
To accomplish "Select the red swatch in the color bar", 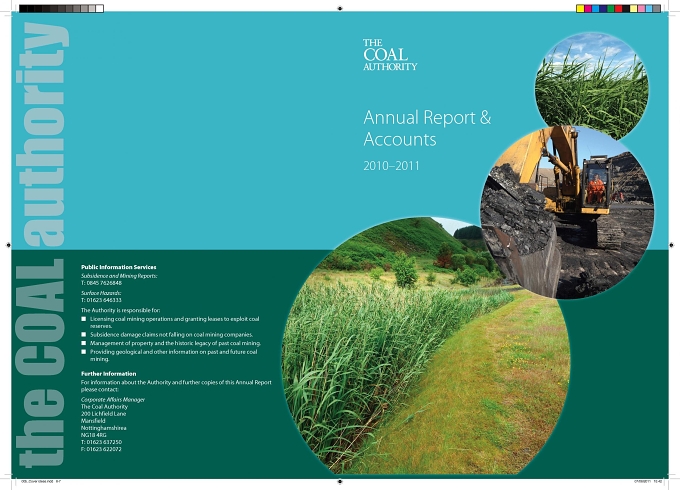I will [618, 8].
